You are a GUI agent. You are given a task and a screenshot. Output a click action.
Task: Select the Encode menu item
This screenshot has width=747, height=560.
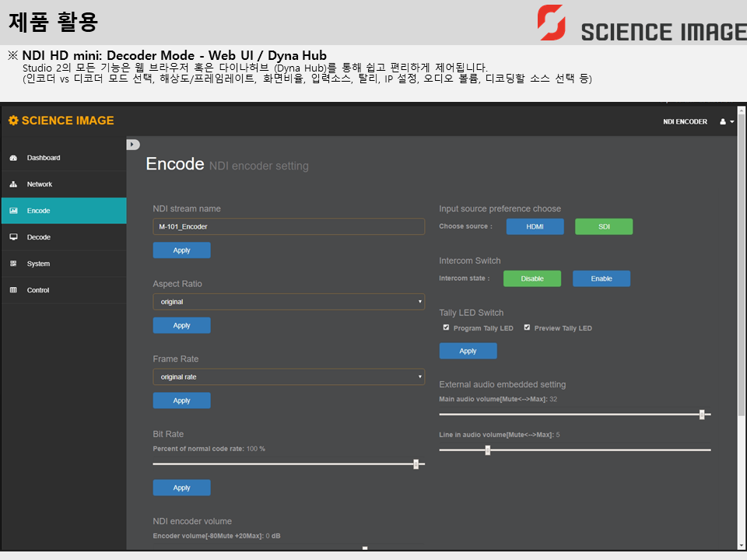point(64,211)
